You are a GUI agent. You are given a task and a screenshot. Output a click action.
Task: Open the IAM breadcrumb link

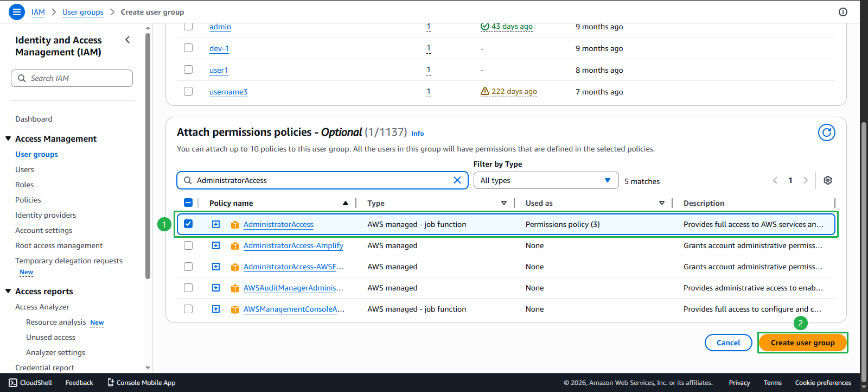coord(38,12)
